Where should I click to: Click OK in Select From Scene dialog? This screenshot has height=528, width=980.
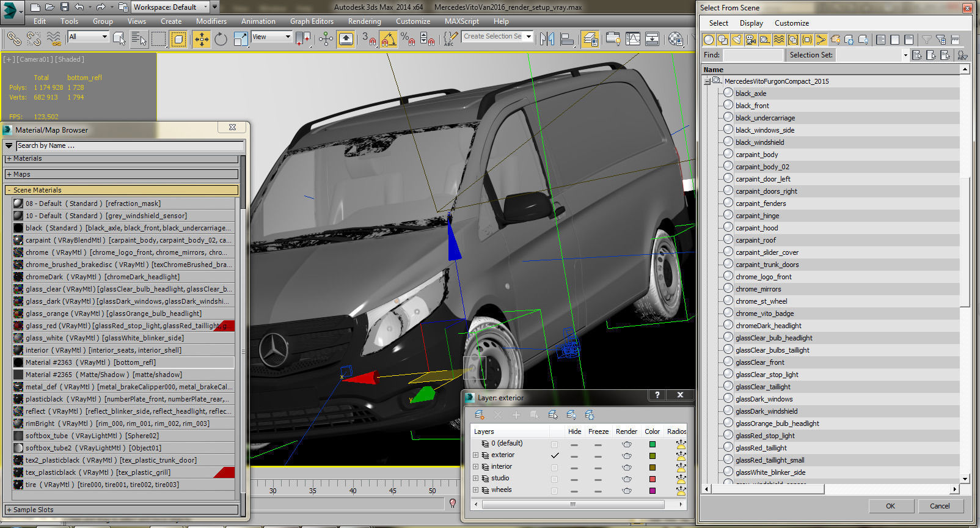(x=890, y=506)
